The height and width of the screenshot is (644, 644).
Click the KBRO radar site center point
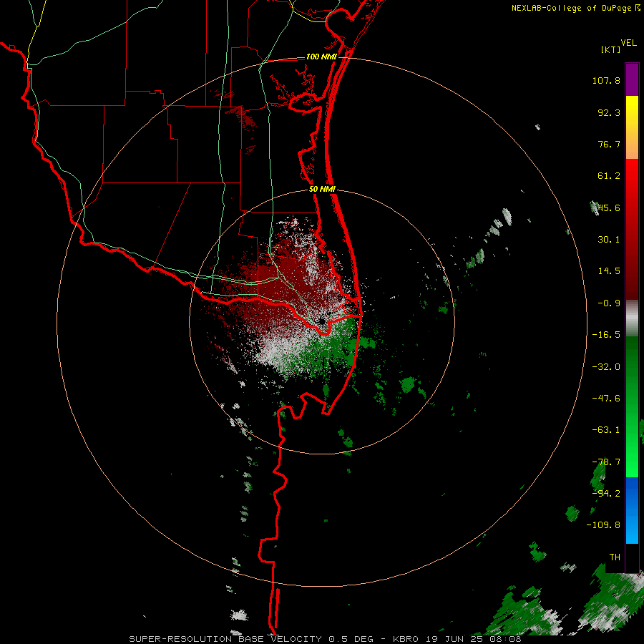point(322,321)
